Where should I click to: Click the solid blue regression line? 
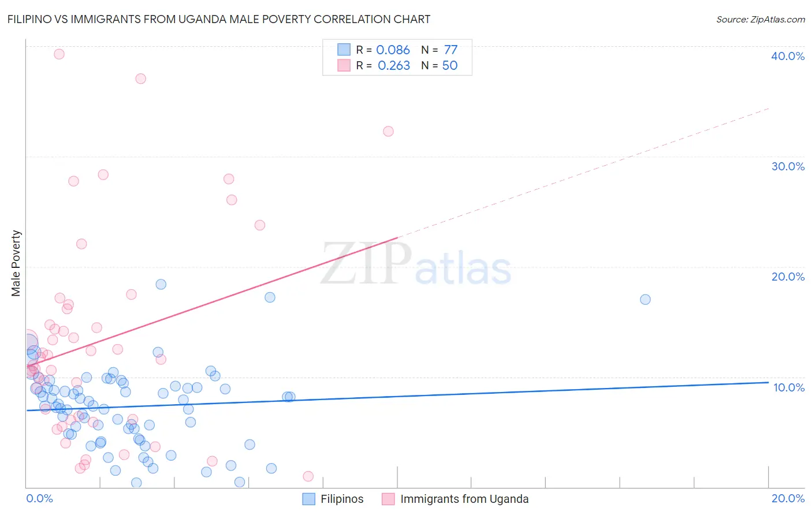point(397,396)
